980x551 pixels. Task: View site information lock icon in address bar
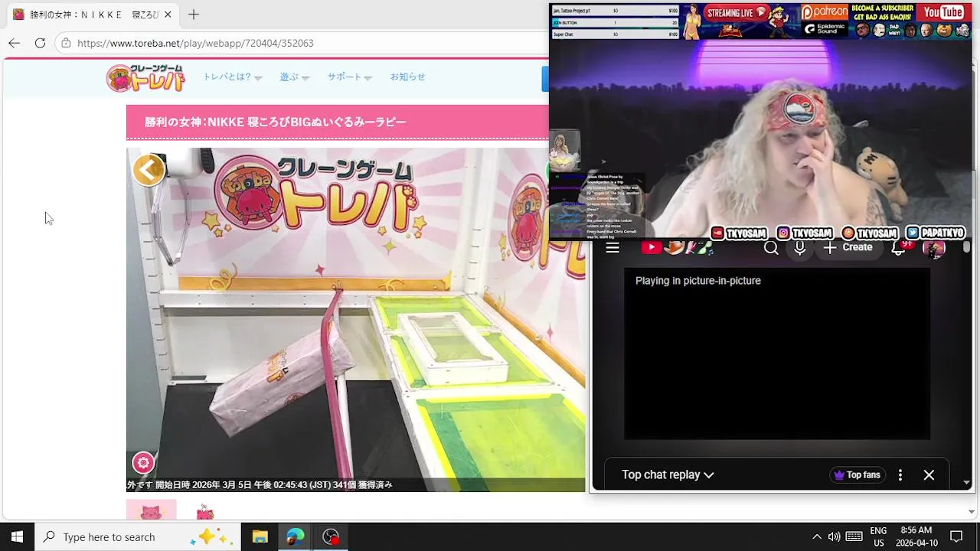pyautogui.click(x=67, y=43)
